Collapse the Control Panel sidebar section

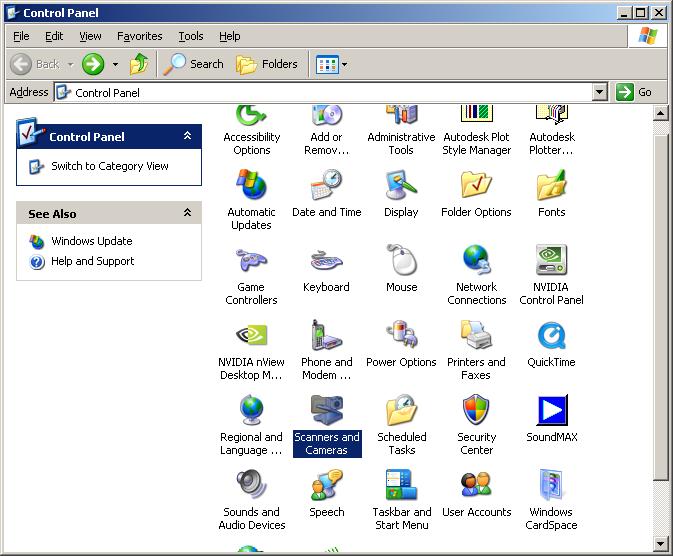pos(187,136)
